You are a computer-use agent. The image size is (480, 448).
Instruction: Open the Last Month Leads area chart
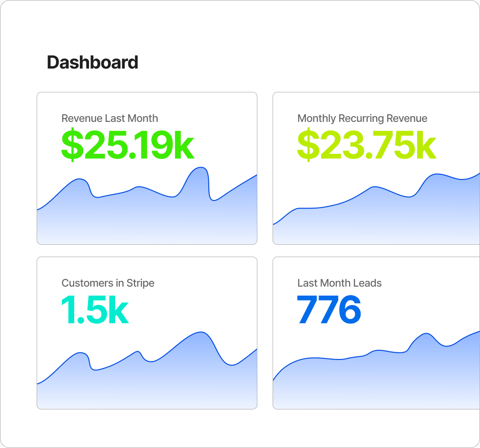coord(376,381)
